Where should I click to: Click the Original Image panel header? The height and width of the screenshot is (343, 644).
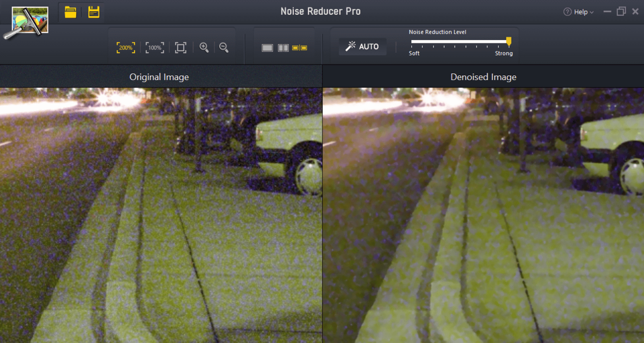161,76
